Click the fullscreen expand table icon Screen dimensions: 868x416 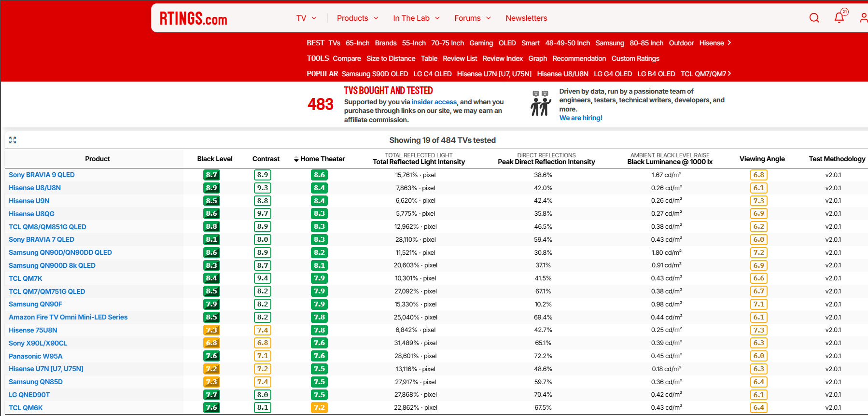[x=13, y=140]
